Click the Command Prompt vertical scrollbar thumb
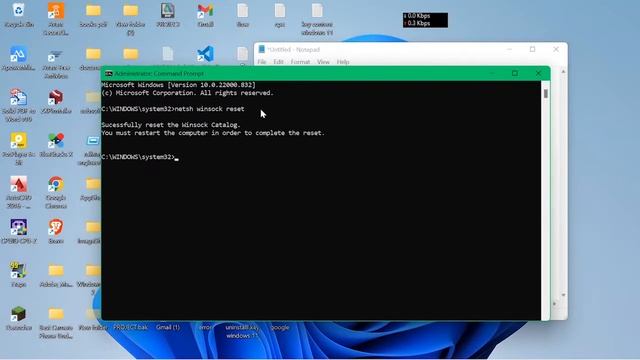This screenshot has height=360, width=640. point(546,93)
